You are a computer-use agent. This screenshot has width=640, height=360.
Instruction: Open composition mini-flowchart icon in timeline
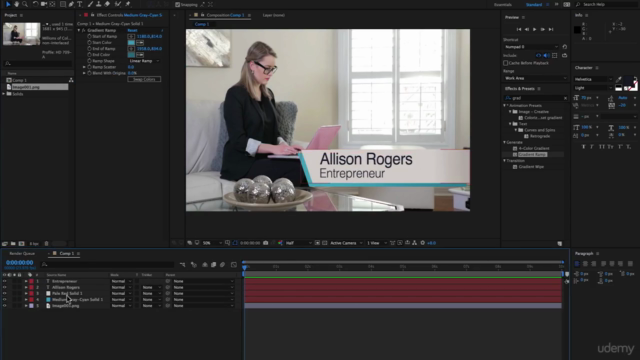click(x=182, y=265)
